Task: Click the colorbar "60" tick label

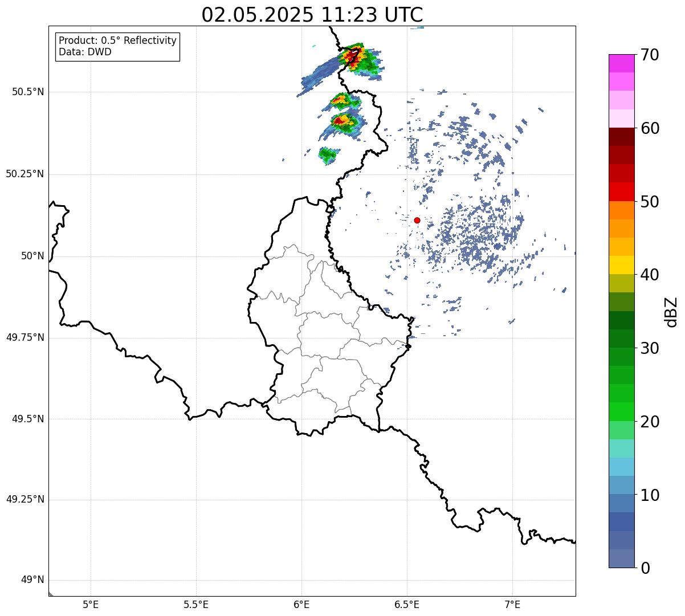Action: pyautogui.click(x=650, y=128)
